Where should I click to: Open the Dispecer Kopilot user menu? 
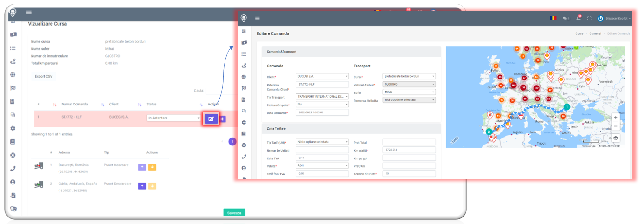615,18
